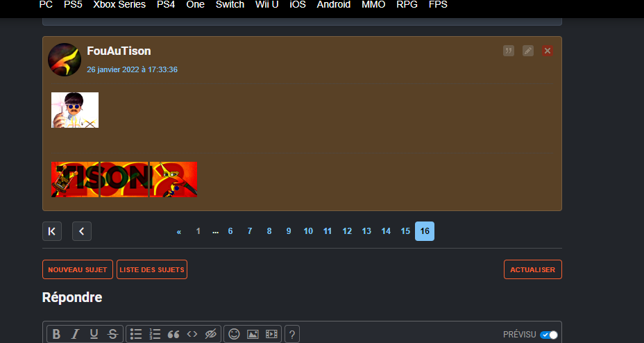The image size is (644, 343).
Task: Refresh the topic with ACTUALISER
Action: click(532, 269)
